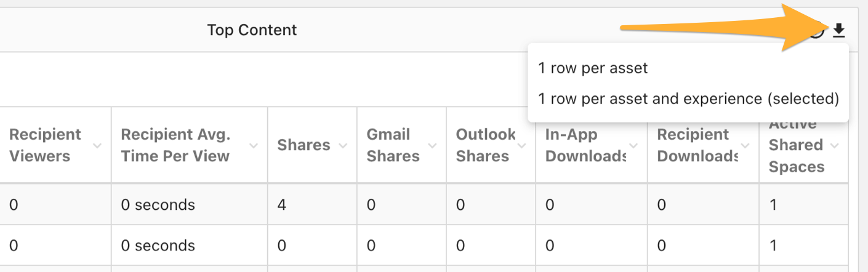Open Outlook Shares column chevron menu

coord(522,145)
